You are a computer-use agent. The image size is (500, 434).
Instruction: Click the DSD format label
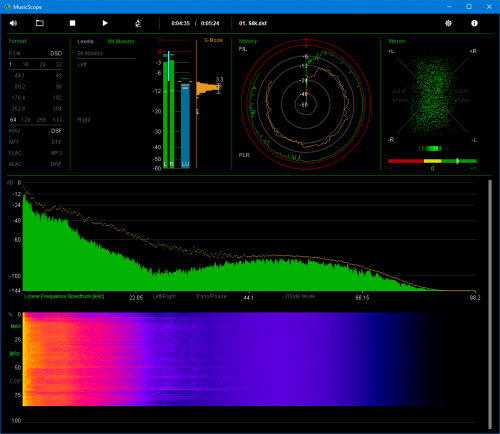[56, 53]
